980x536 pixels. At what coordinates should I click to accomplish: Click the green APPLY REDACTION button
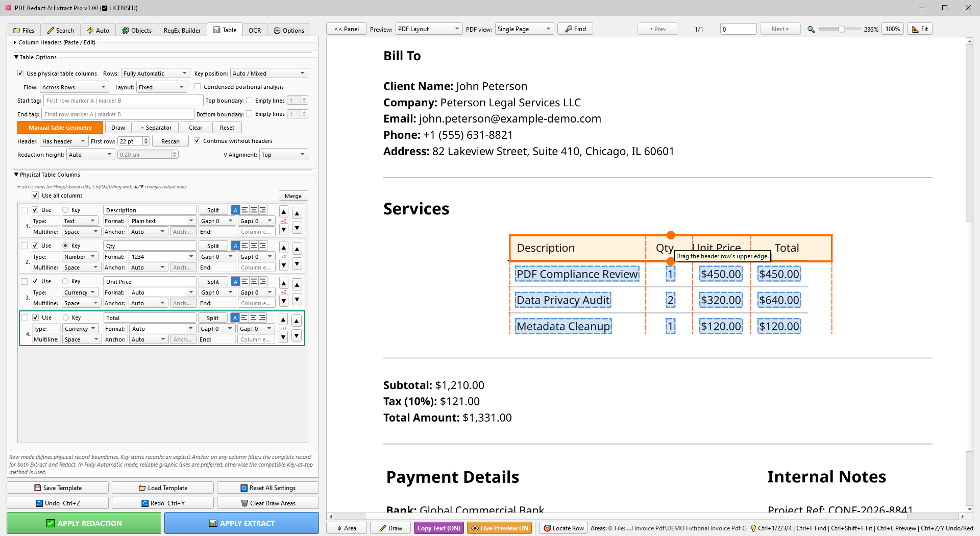(x=84, y=523)
